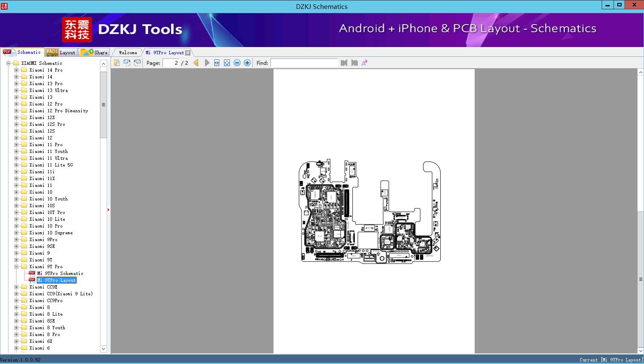Open the Share tab

click(x=95, y=53)
